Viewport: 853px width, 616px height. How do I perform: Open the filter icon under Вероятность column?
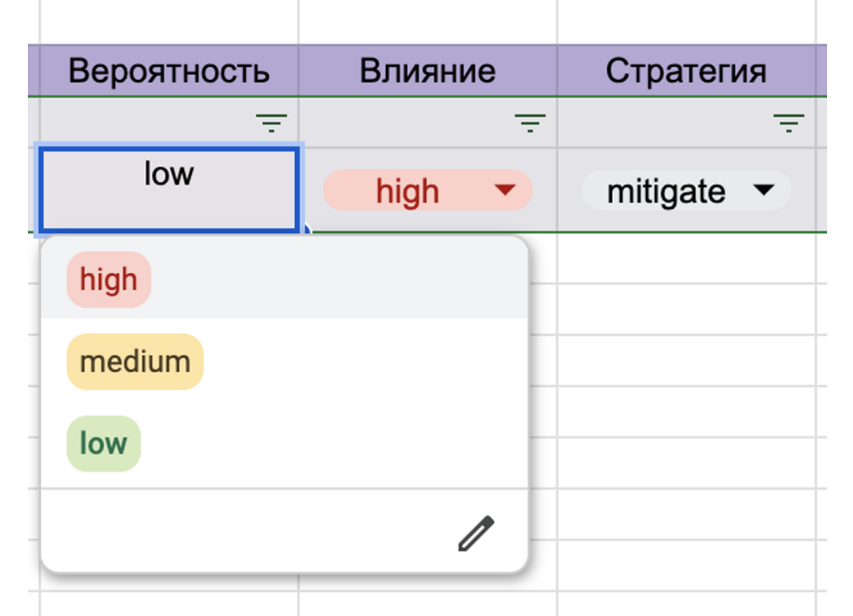coord(271,123)
